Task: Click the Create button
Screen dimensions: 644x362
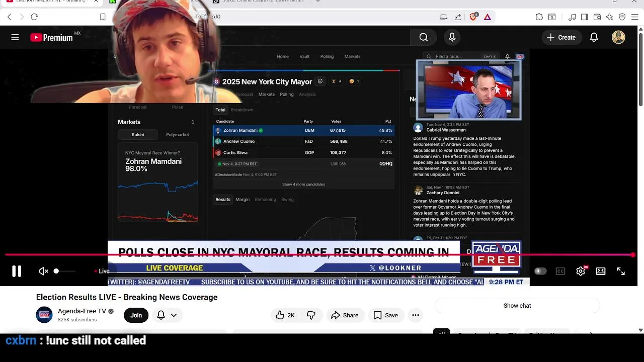Action: (561, 37)
